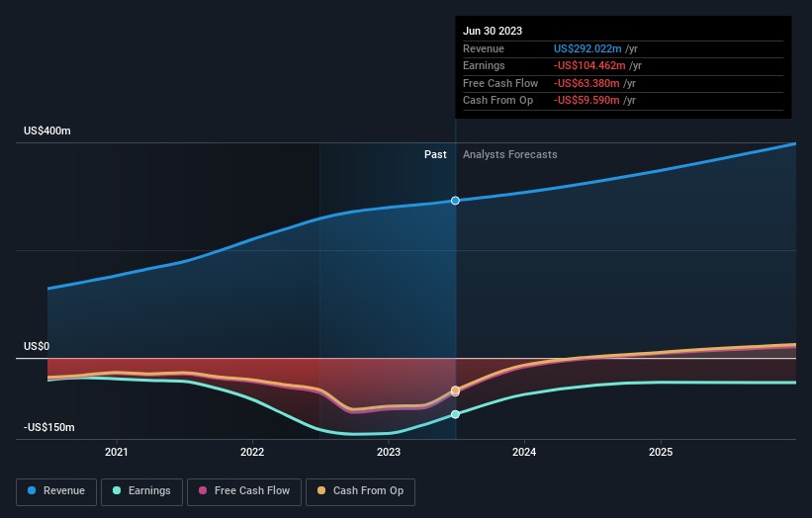
Task: Click the -US$63.380m free cash flow value
Action: (x=586, y=83)
